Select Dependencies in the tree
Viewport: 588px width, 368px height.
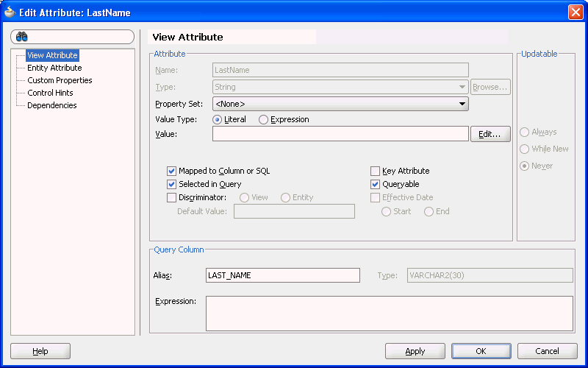point(51,105)
